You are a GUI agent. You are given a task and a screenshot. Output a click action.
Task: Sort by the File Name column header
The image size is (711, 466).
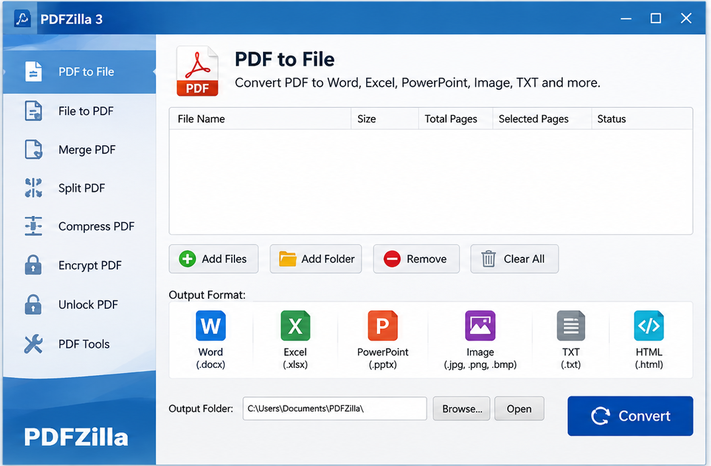[x=260, y=119]
